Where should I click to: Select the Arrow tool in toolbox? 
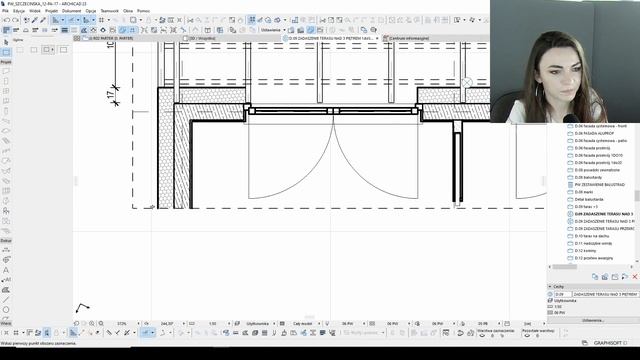[6, 42]
